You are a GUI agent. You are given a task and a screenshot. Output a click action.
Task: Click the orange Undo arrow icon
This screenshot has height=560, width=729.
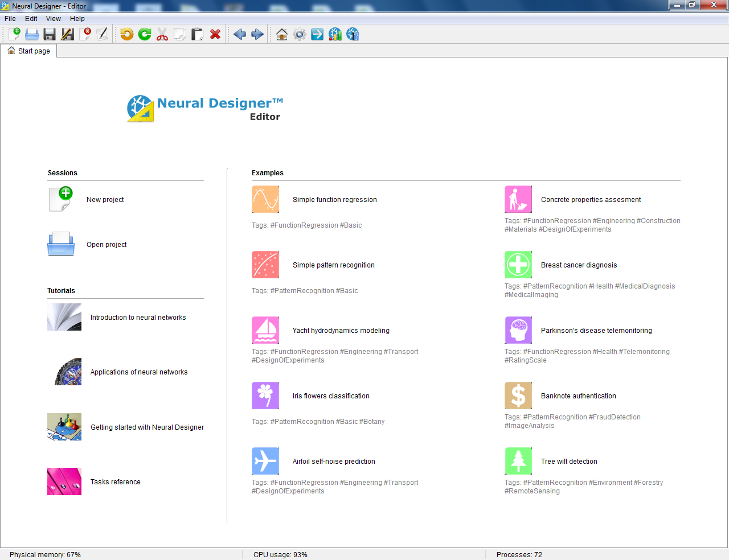click(127, 34)
